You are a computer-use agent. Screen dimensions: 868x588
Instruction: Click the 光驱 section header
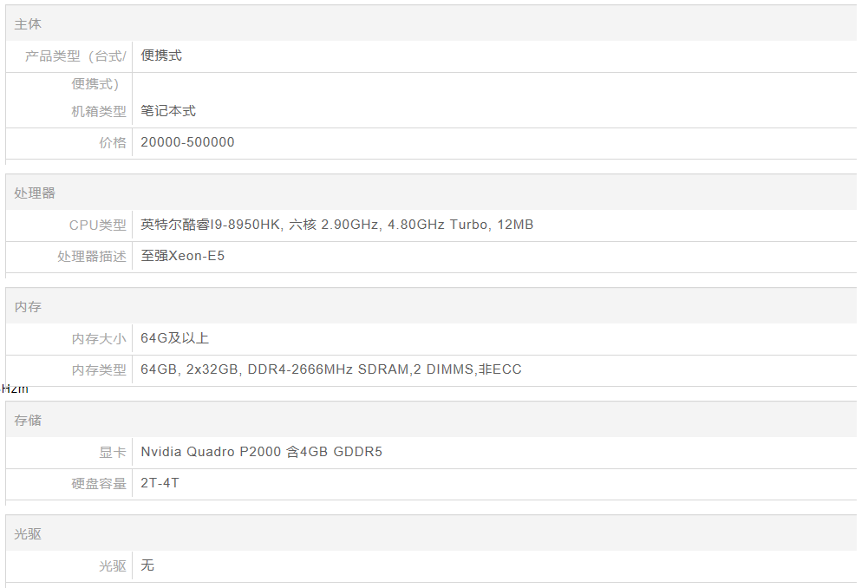[28, 534]
